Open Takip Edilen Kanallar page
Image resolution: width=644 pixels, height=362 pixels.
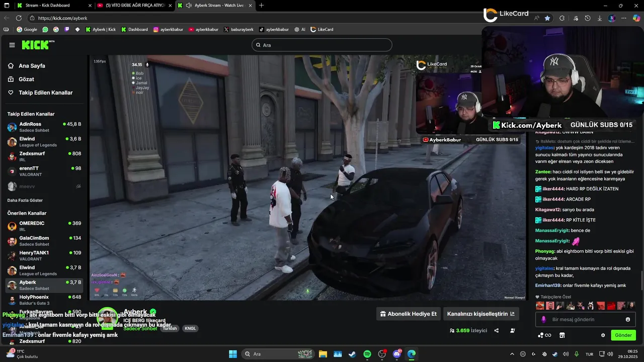click(x=45, y=93)
